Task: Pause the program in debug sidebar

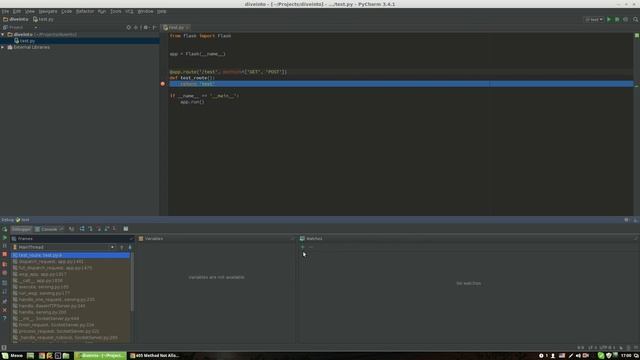Action: point(4,246)
